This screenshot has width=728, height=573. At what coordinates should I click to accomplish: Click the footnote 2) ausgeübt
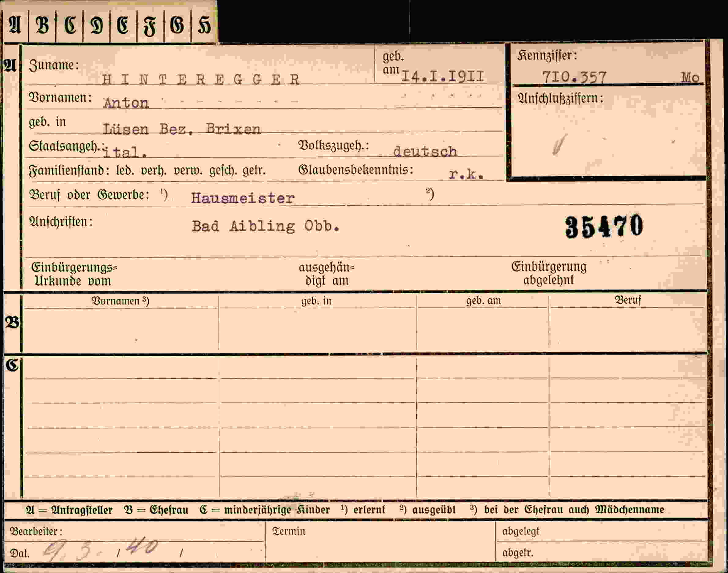click(428, 510)
